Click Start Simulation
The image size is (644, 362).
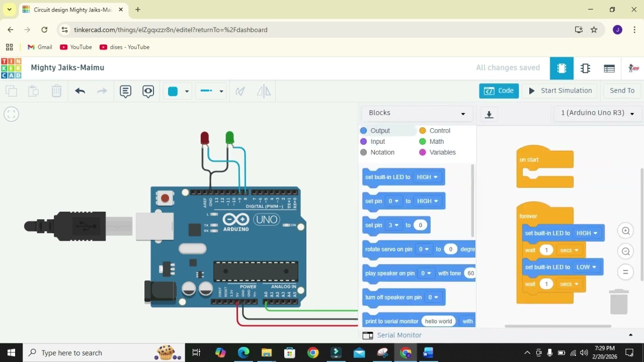(x=559, y=91)
